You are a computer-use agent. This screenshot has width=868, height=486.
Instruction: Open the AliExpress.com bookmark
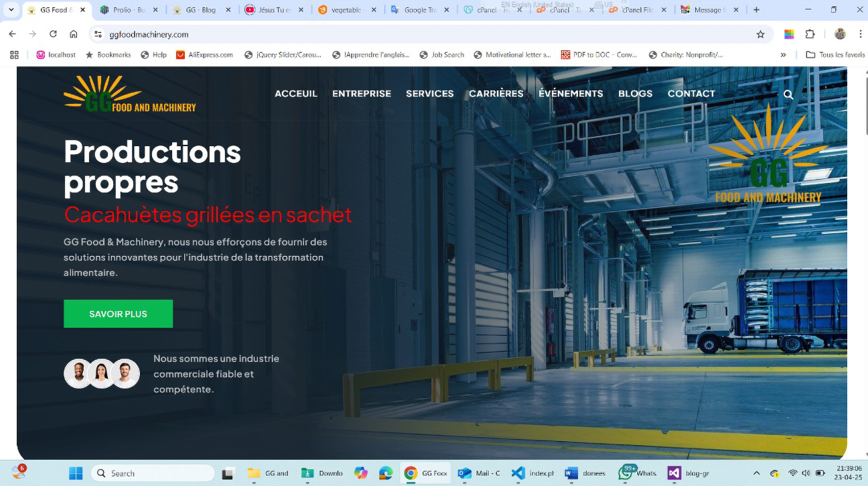coord(205,55)
